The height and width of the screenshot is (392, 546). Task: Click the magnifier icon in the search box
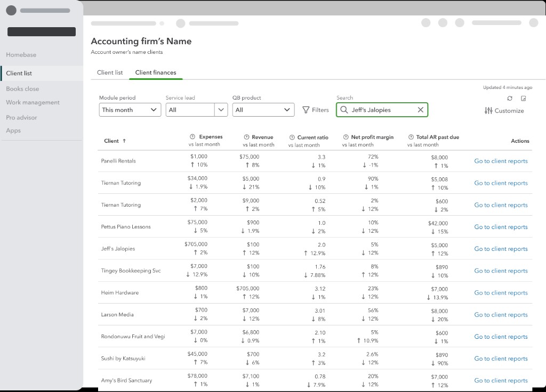click(x=344, y=110)
